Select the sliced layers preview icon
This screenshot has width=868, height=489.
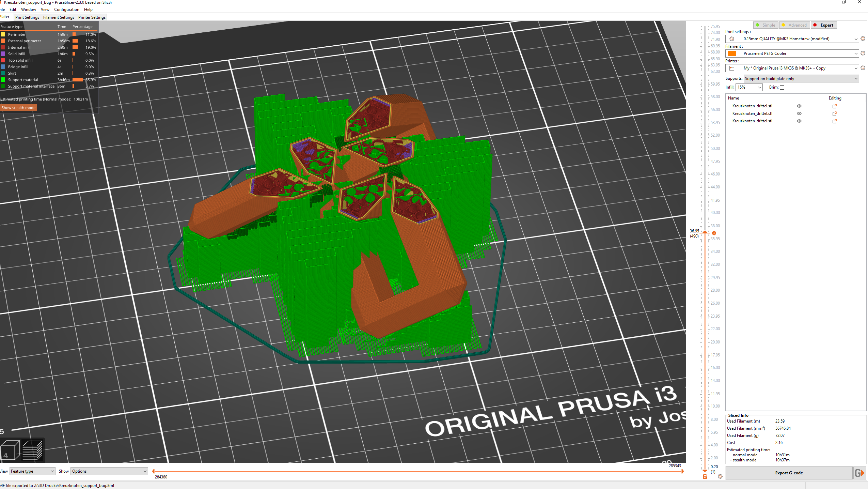click(x=32, y=450)
